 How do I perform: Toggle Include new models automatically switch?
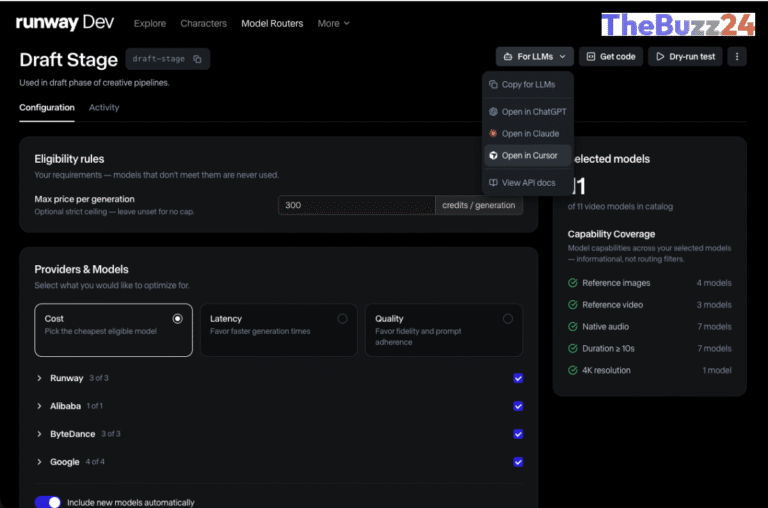tap(48, 502)
